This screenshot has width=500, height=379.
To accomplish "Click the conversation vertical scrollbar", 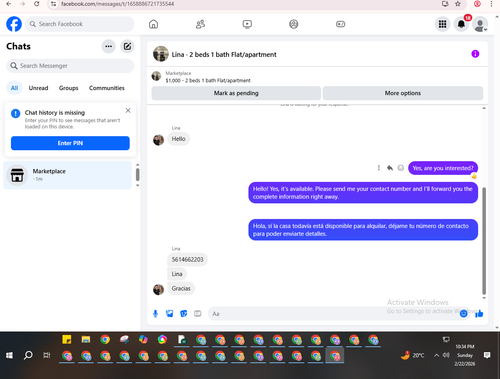I will coord(484,241).
